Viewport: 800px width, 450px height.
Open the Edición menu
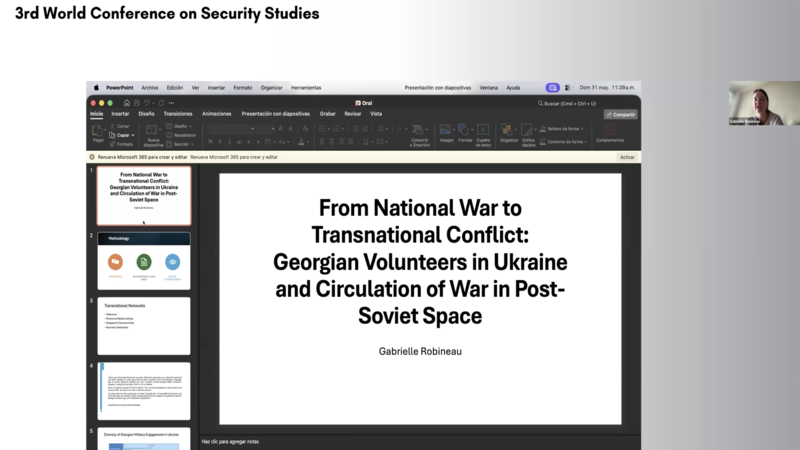[174, 88]
